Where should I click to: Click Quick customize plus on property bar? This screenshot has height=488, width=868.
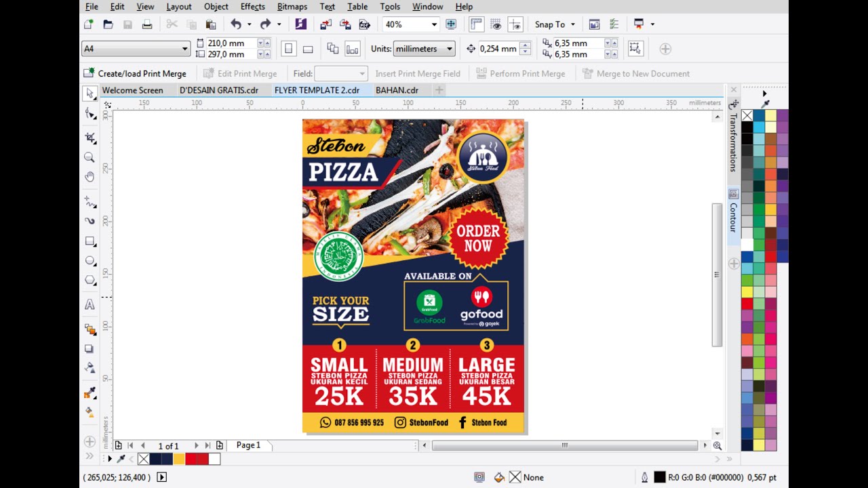coord(665,49)
